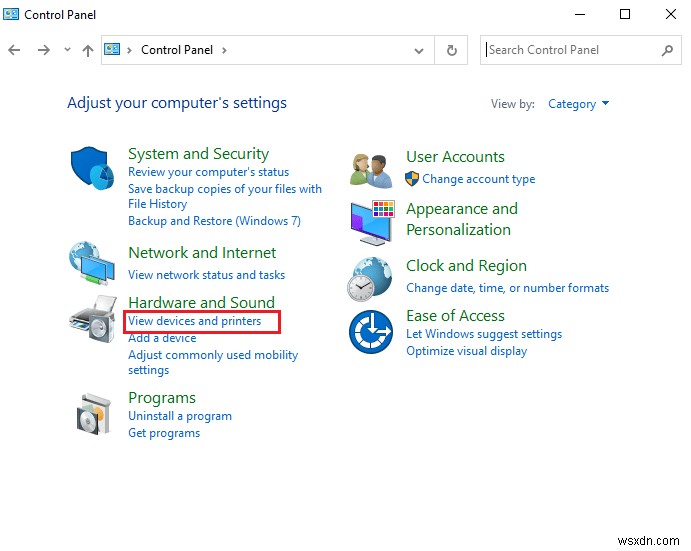Open the Programs disc box icon
The image size is (691, 551).
point(93,414)
